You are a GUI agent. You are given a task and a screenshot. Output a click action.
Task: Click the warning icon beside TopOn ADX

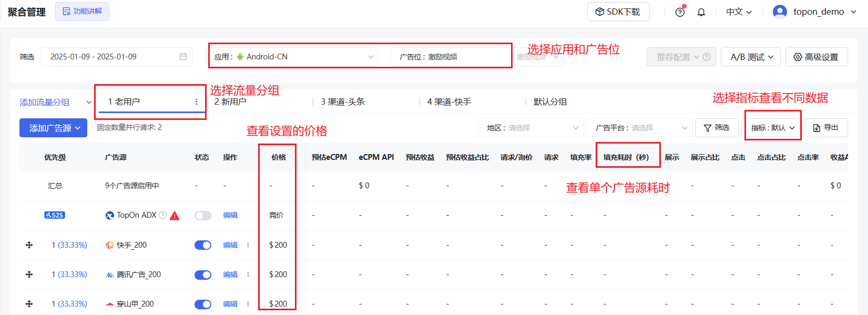pos(175,216)
